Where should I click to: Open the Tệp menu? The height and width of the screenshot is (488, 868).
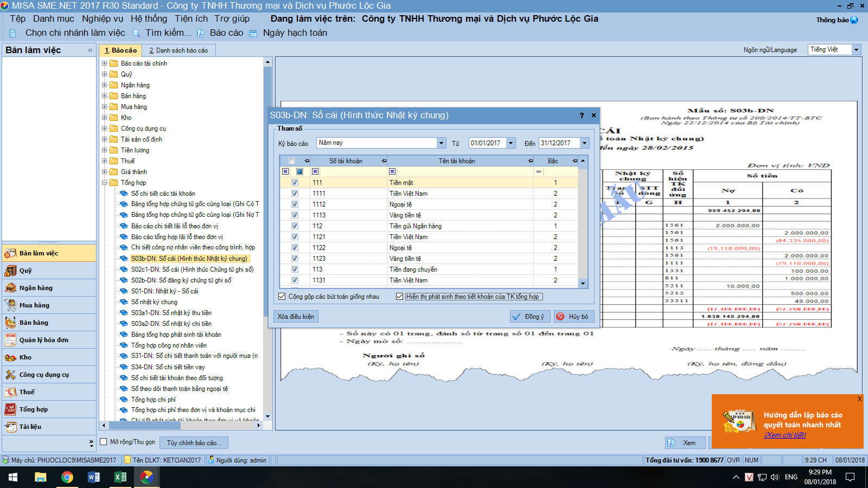click(18, 19)
